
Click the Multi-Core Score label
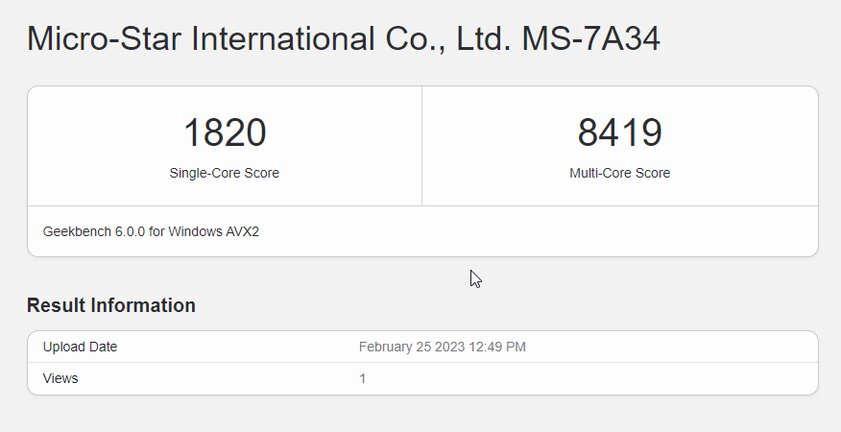pyautogui.click(x=619, y=173)
